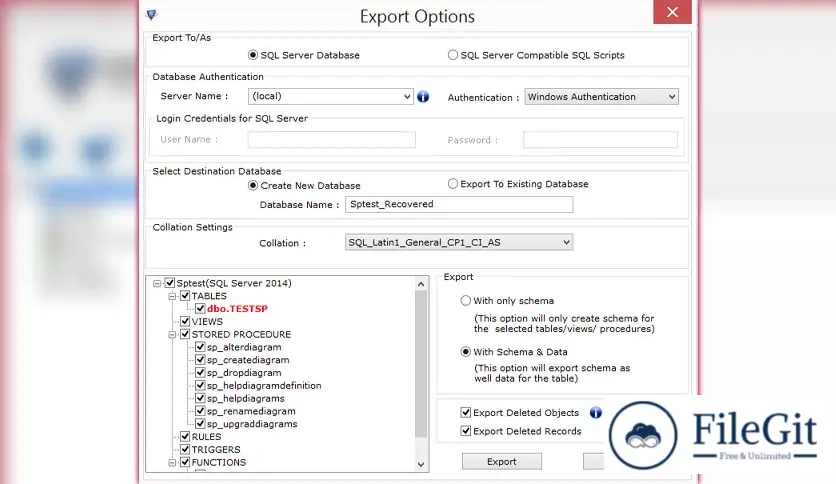Uncheck the TABLES node checkbox

coord(185,296)
